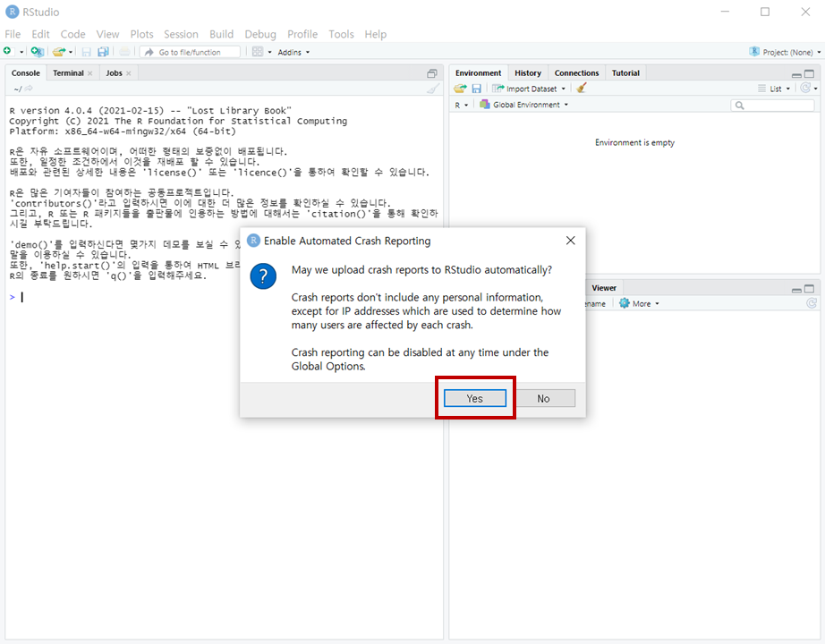
Task: Click the "Environment is empty" text
Action: click(x=634, y=142)
